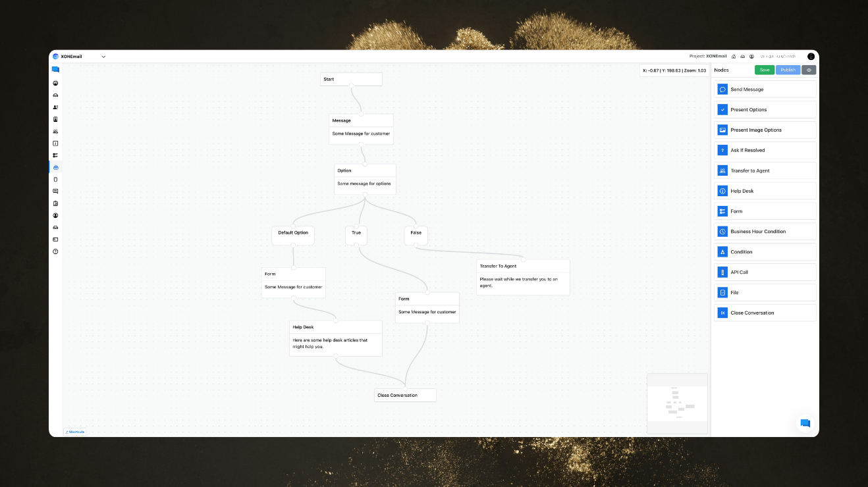Click the Publish button
This screenshot has height=487, width=868.
pos(788,70)
